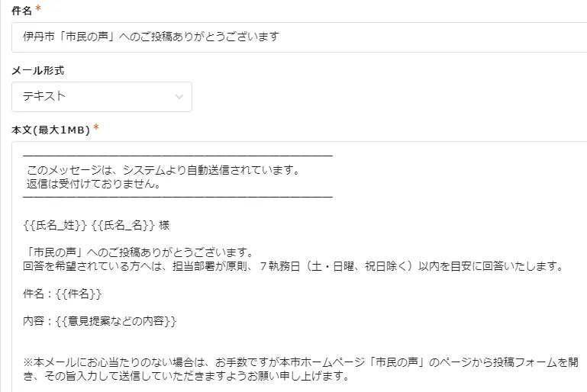587x392 pixels.
Task: Click the line 返信は受付けておりません
Action: pyautogui.click(x=92, y=184)
